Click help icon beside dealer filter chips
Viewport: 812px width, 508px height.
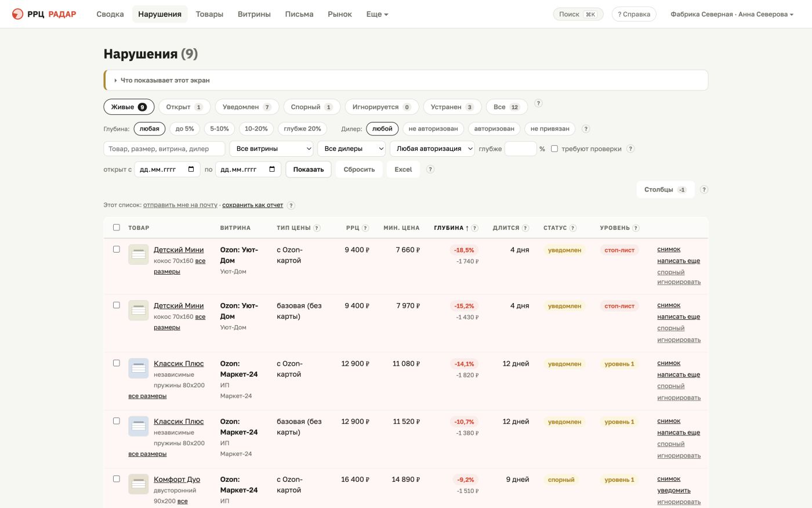pos(586,129)
